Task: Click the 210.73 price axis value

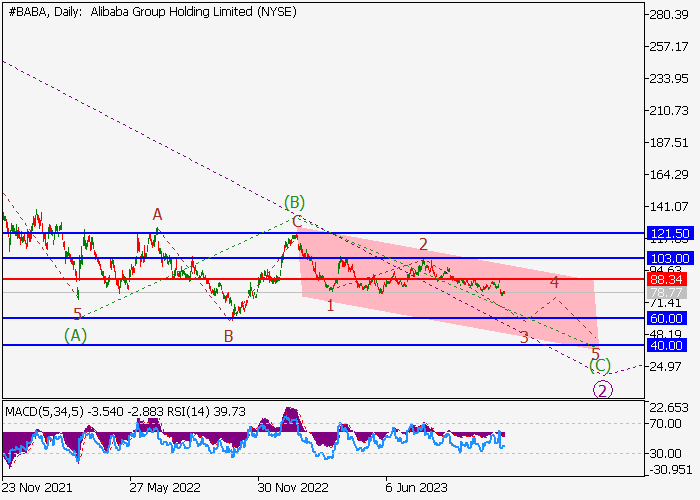Action: pos(668,111)
